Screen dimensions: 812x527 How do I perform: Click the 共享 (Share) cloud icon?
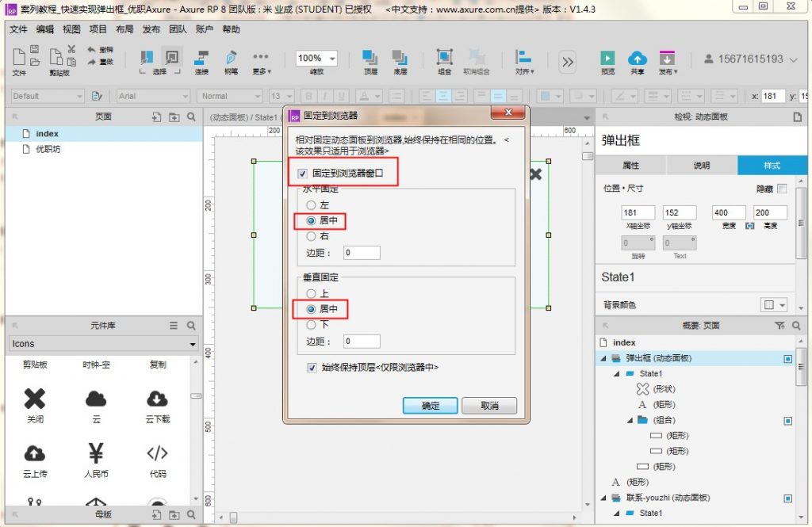[637, 59]
